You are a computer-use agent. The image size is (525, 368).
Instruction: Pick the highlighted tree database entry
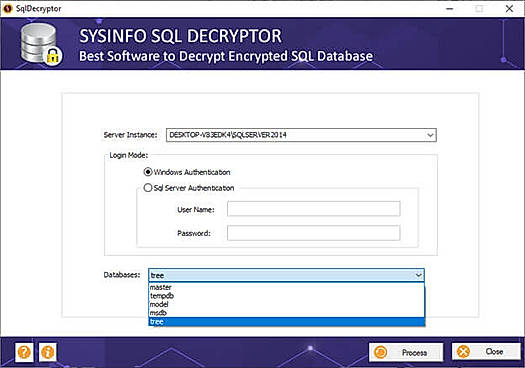(287, 322)
